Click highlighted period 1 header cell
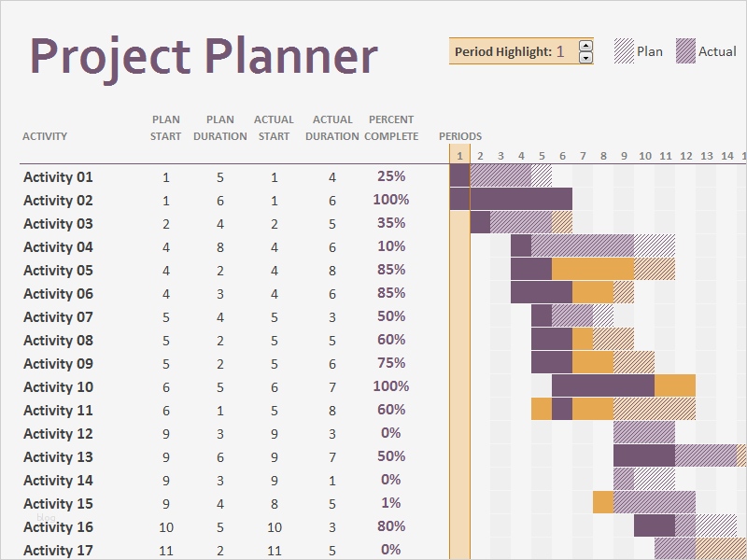The width and height of the screenshot is (747, 560). (459, 156)
